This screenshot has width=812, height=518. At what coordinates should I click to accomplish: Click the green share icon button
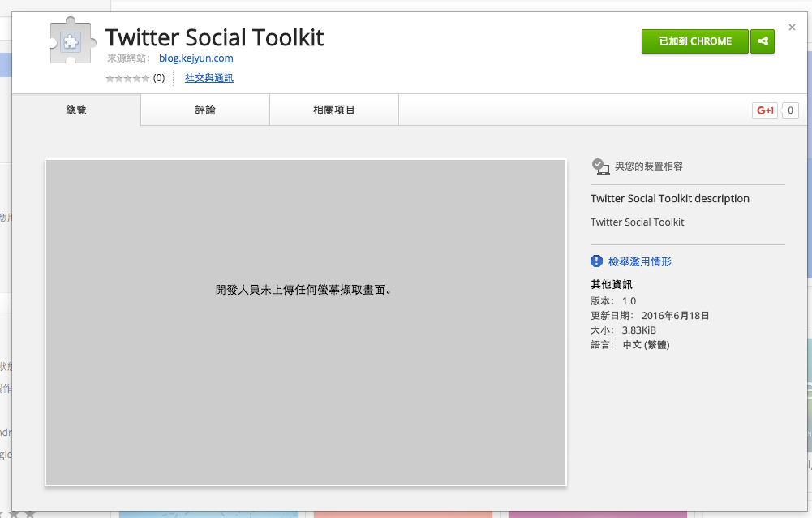[x=763, y=41]
